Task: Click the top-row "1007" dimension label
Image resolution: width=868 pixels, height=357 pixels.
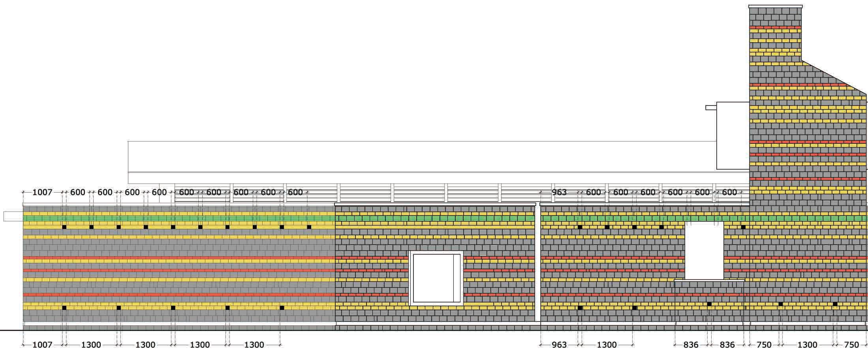Action: click(x=42, y=192)
